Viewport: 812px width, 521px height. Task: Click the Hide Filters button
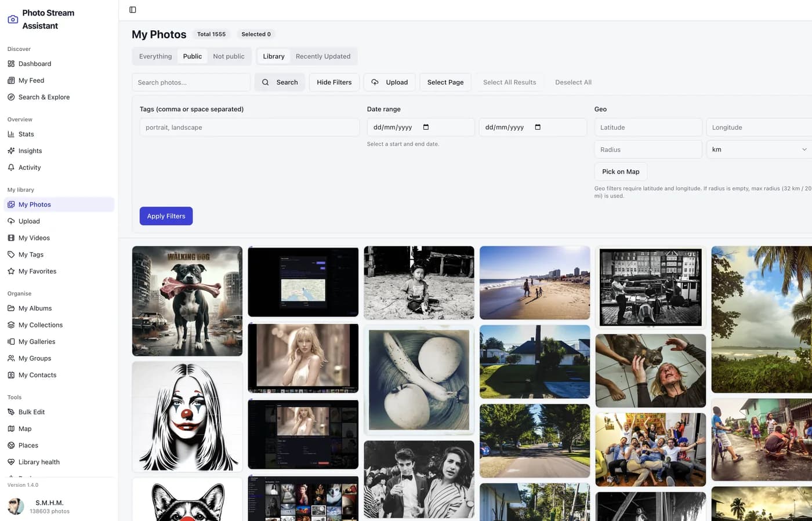coord(334,82)
